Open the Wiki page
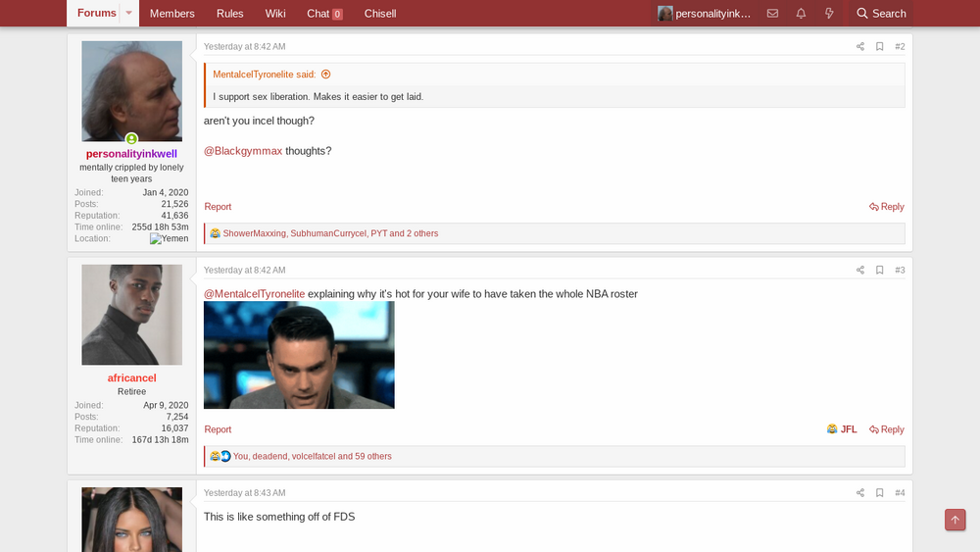The width and height of the screenshot is (980, 552). click(x=275, y=13)
